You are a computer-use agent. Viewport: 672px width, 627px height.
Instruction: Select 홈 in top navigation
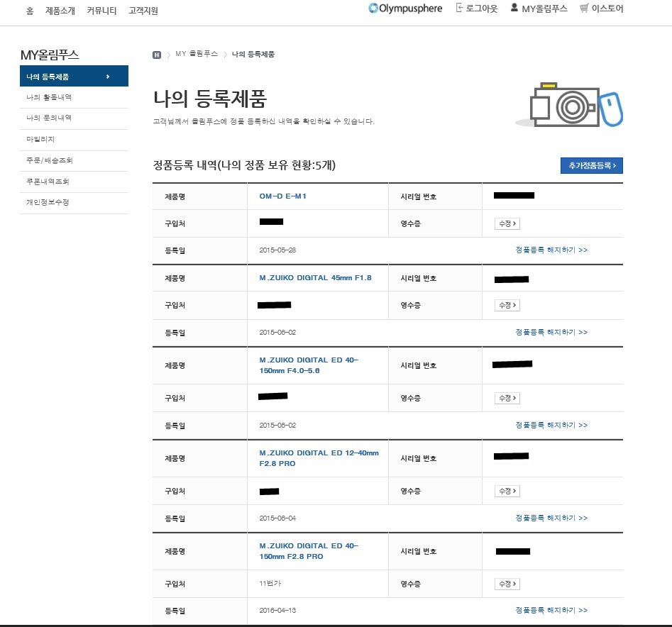pos(29,11)
